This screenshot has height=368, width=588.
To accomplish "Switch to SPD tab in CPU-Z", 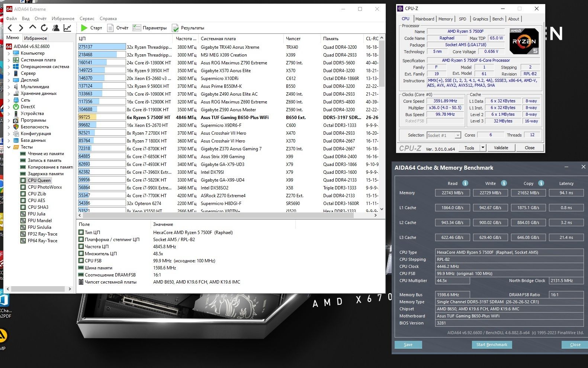I will coord(463,19).
